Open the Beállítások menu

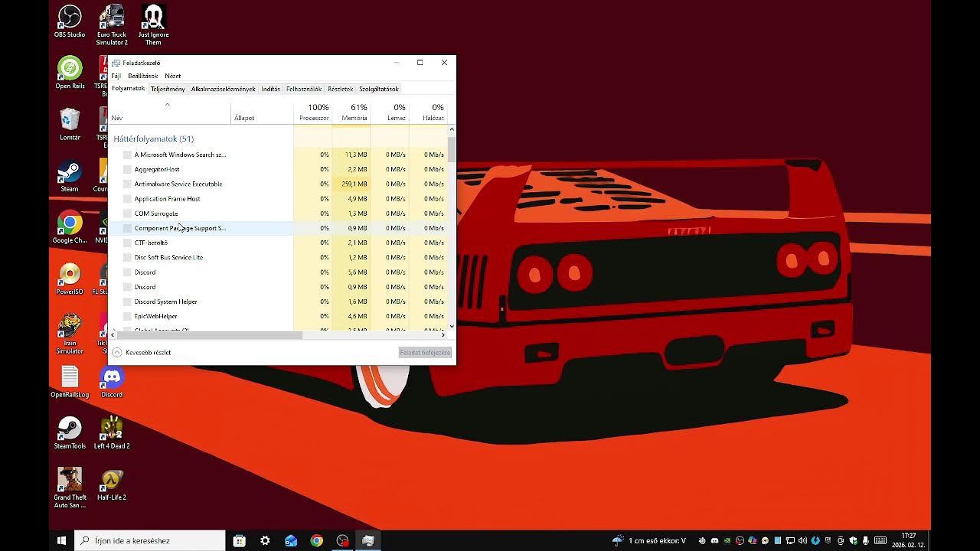(142, 76)
